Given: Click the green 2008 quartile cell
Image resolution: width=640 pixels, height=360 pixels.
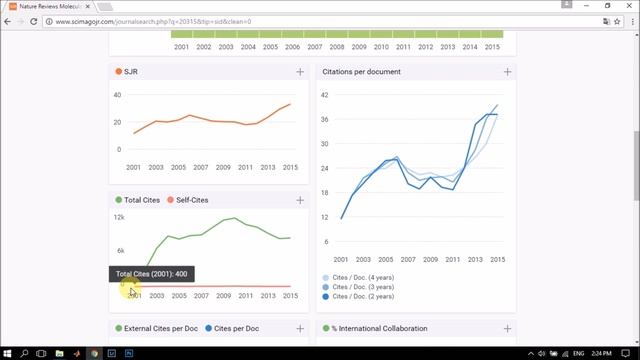Looking at the screenshot, I should [x=337, y=34].
